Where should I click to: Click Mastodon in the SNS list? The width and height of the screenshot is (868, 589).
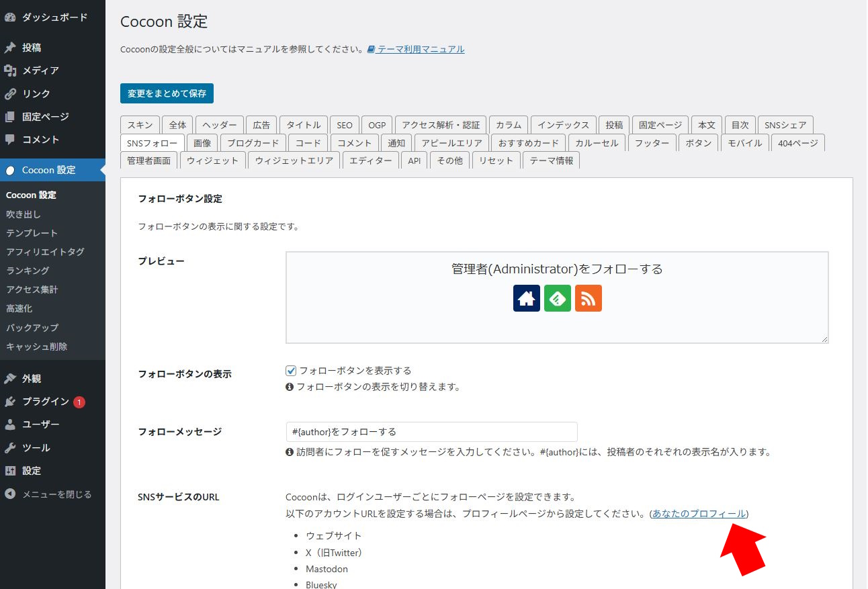click(x=327, y=569)
